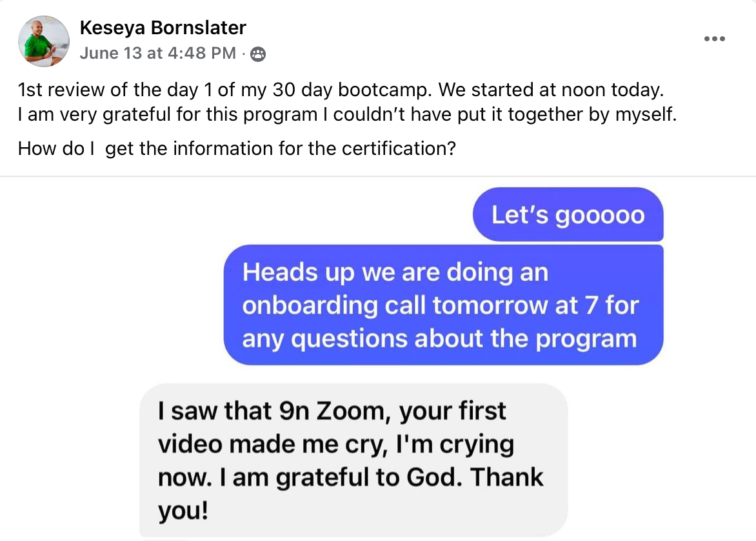Open the three-dot post options menu
The image size is (756, 541).
tap(714, 39)
